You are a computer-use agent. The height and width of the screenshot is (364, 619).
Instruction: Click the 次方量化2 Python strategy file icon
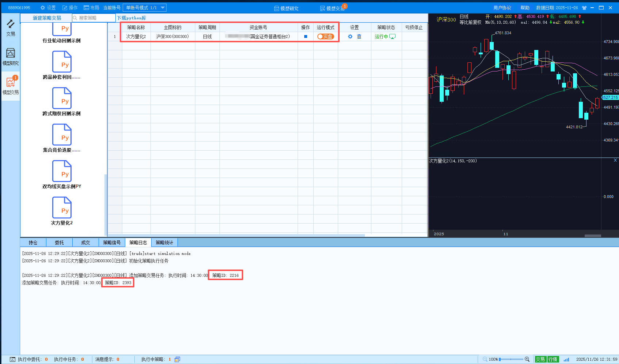point(62,208)
